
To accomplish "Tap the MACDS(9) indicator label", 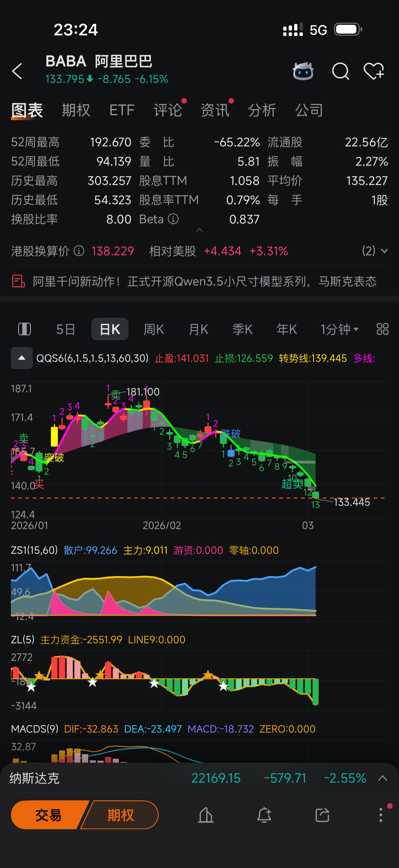I will tap(35, 729).
